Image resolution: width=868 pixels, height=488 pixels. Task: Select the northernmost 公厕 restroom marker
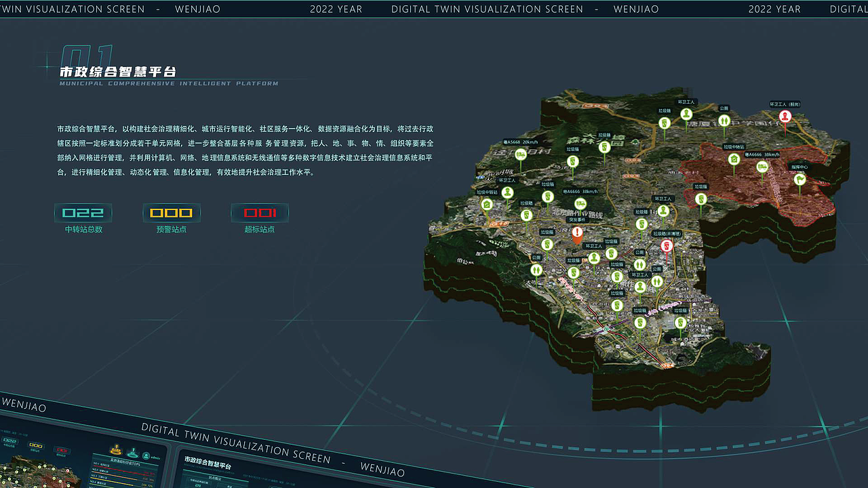(724, 121)
